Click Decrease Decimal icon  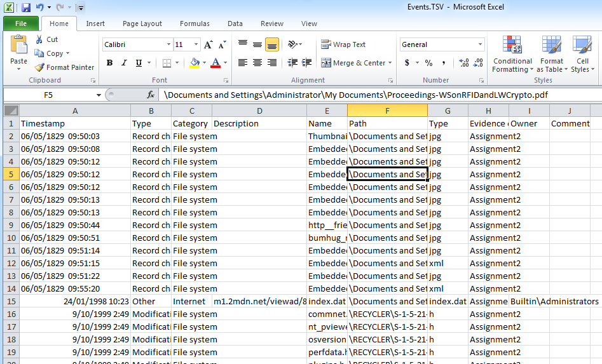pyautogui.click(x=478, y=63)
